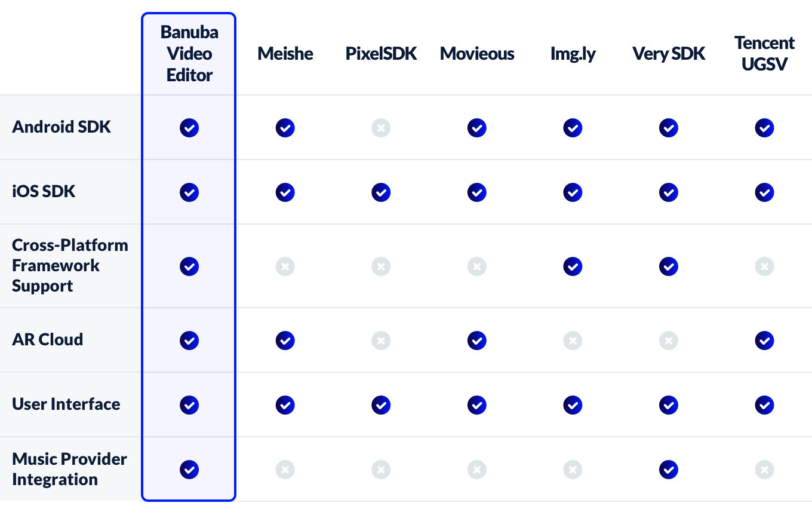The image size is (812, 515).
Task: Click the Very SDK Music Provider Integration checkmark
Action: (669, 470)
